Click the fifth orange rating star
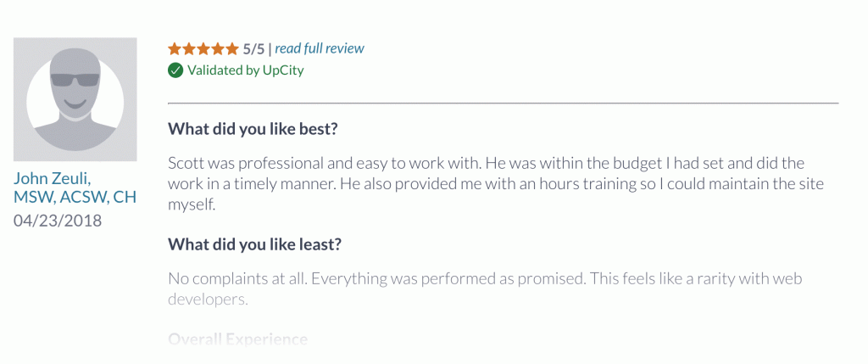 (232, 48)
